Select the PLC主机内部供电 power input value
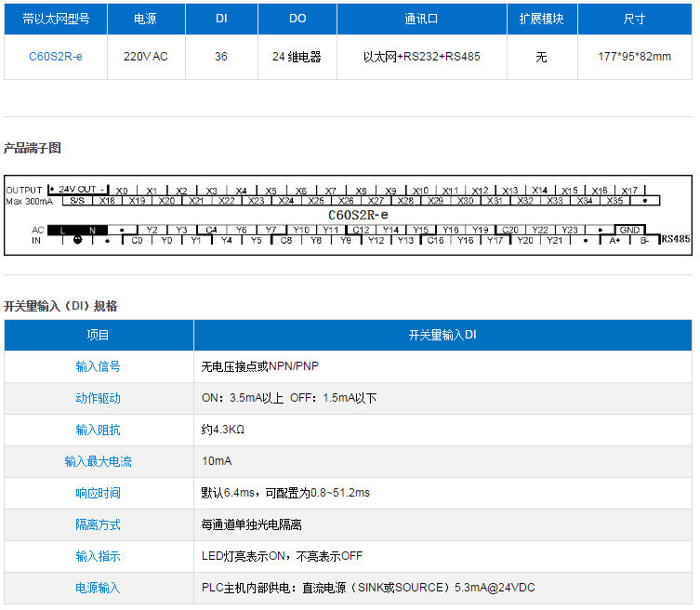Viewport: 700px width, 610px height. click(368, 588)
